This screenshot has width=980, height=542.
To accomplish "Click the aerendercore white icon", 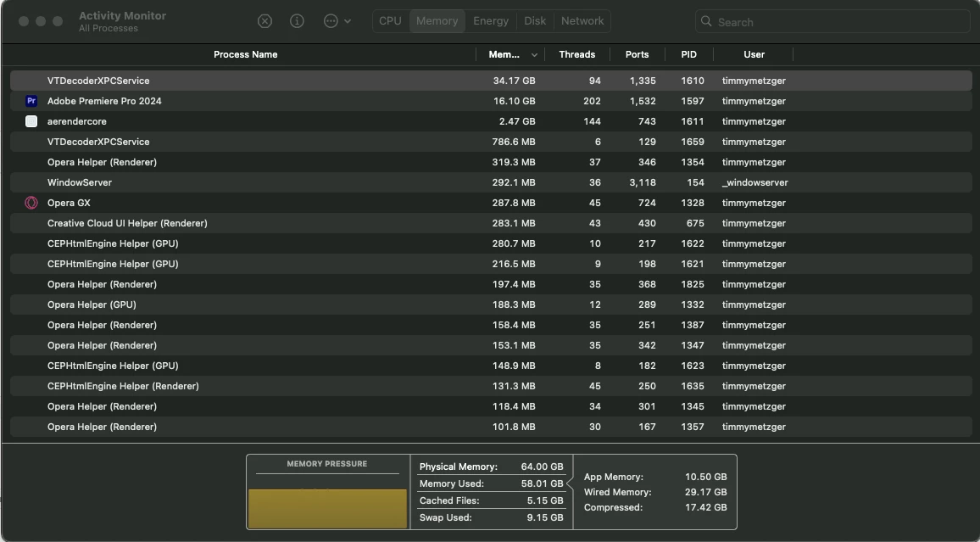I will click(x=31, y=121).
